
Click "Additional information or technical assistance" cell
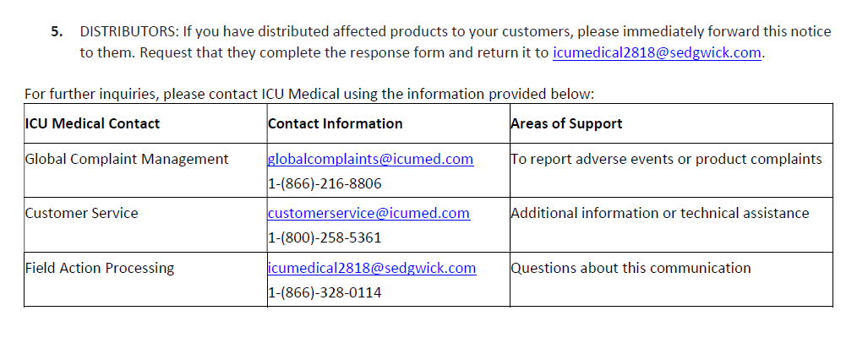[x=659, y=213]
